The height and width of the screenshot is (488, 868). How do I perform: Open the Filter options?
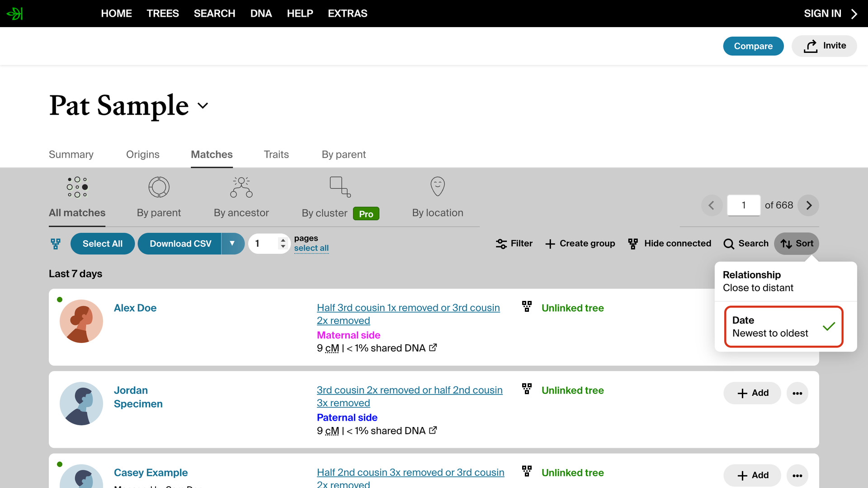tap(514, 244)
